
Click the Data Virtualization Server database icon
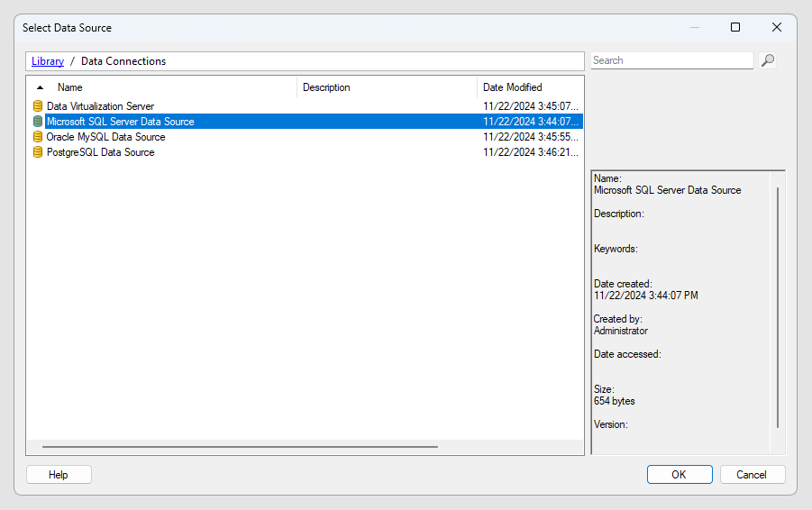click(x=37, y=106)
